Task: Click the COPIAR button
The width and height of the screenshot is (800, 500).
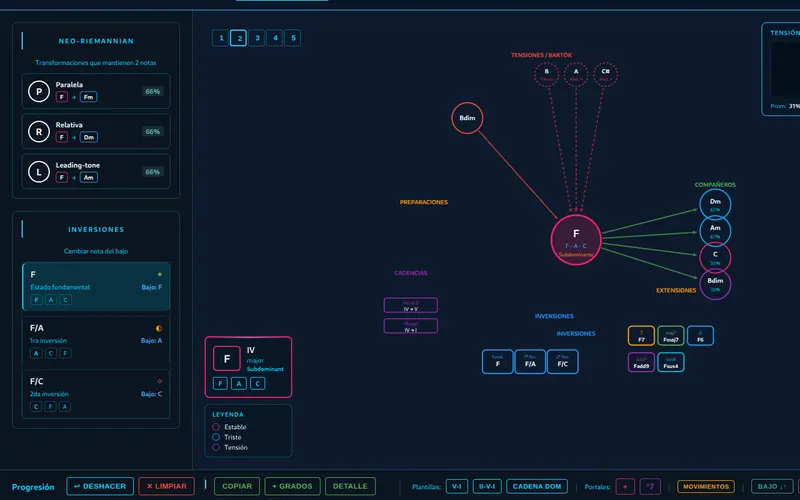Action: click(237, 486)
